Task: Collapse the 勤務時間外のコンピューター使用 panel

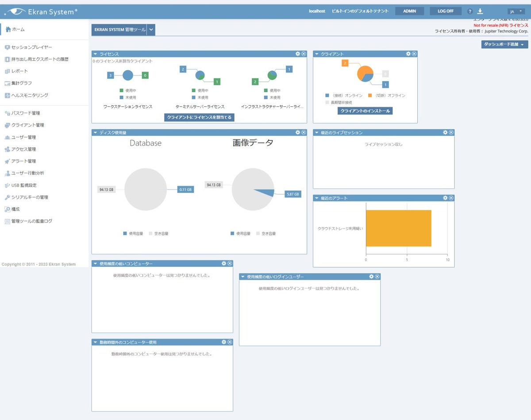Action: 95,342
